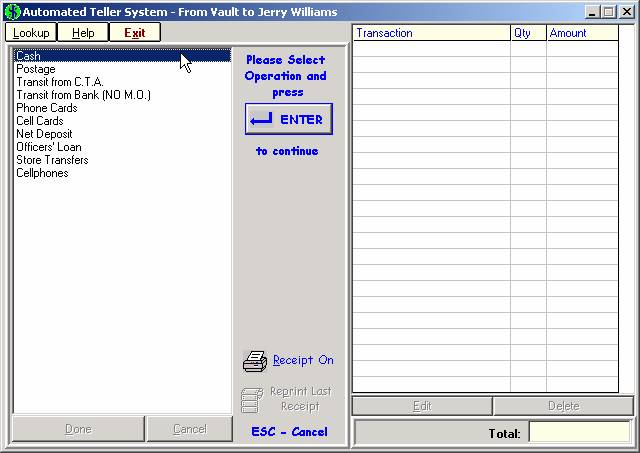Click the printer icon beside Receipt On

(255, 361)
